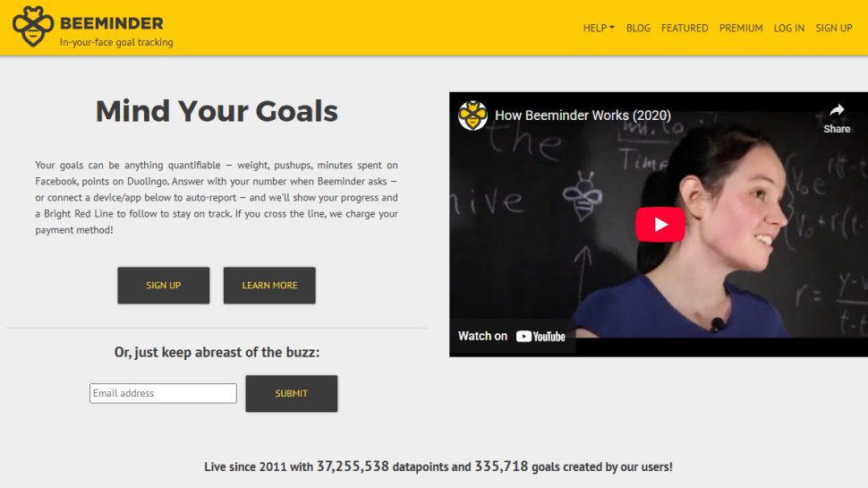
Task: Click the BEEMINDER brand name text
Action: coord(111,23)
